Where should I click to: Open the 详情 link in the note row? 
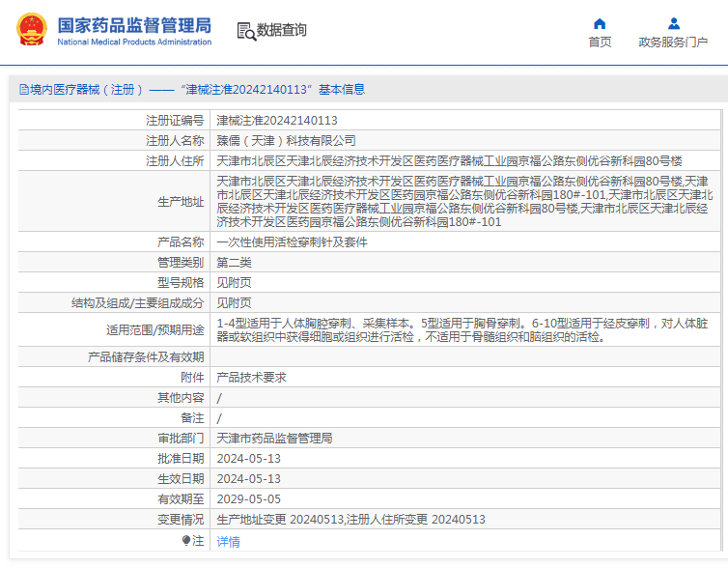pos(229,542)
